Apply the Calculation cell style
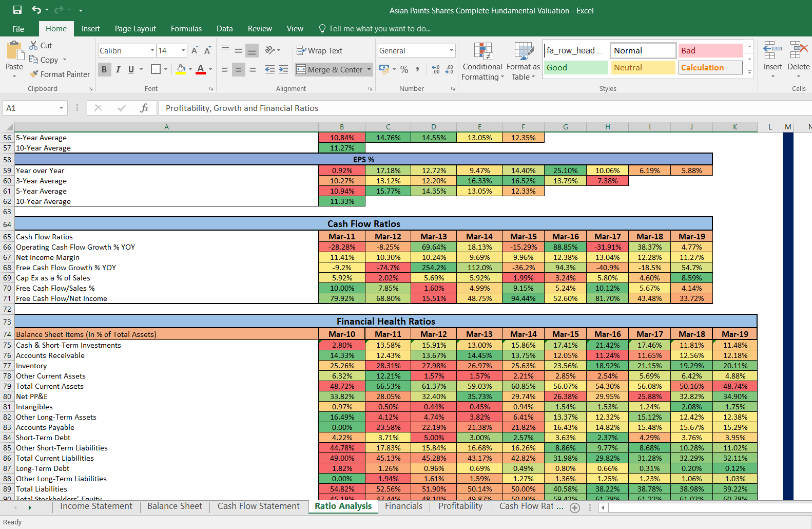This screenshot has width=812, height=529. (x=710, y=67)
